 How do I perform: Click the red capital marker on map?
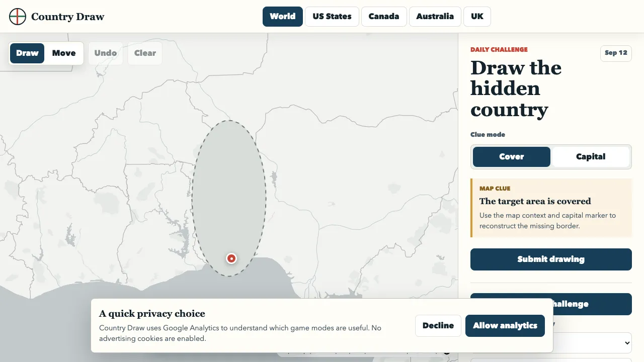tap(231, 258)
